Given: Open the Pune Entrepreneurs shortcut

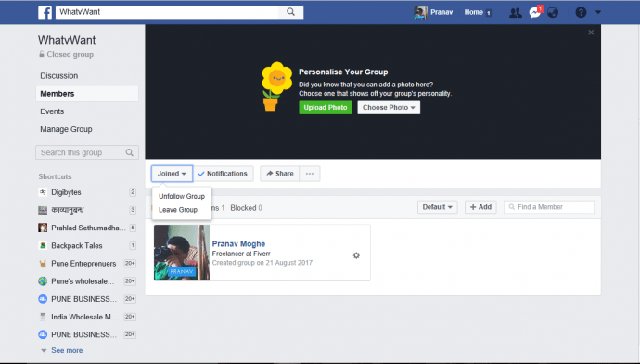Looking at the screenshot, I should (x=84, y=264).
